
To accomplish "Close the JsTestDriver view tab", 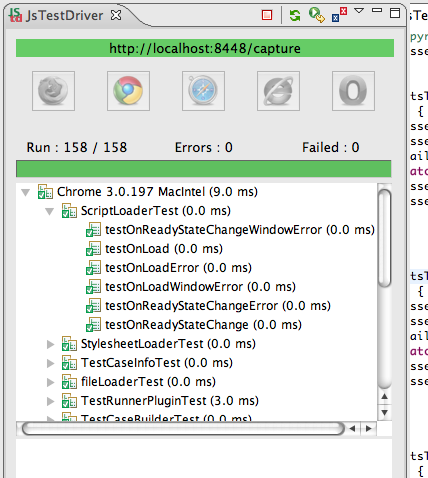I will 116,15.
